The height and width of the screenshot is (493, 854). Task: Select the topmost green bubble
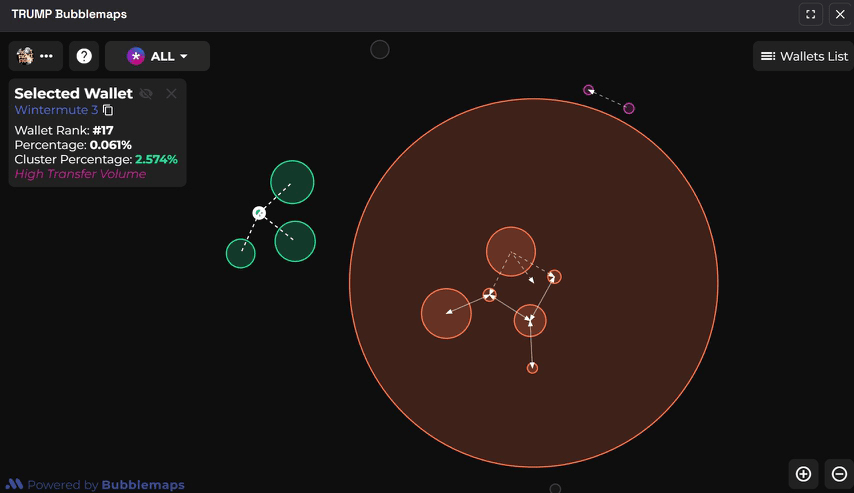(292, 182)
